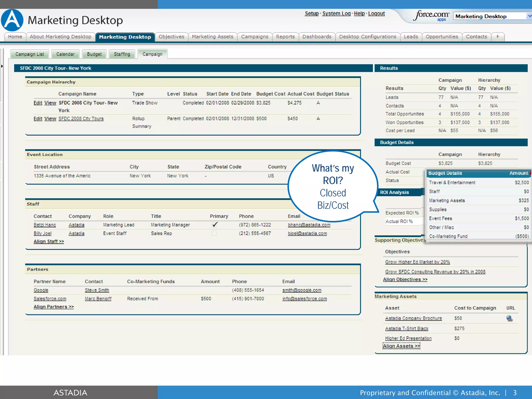The width and height of the screenshot is (532, 399).
Task: Toggle Betzi Hanc primary checkbox
Action: coord(214,225)
